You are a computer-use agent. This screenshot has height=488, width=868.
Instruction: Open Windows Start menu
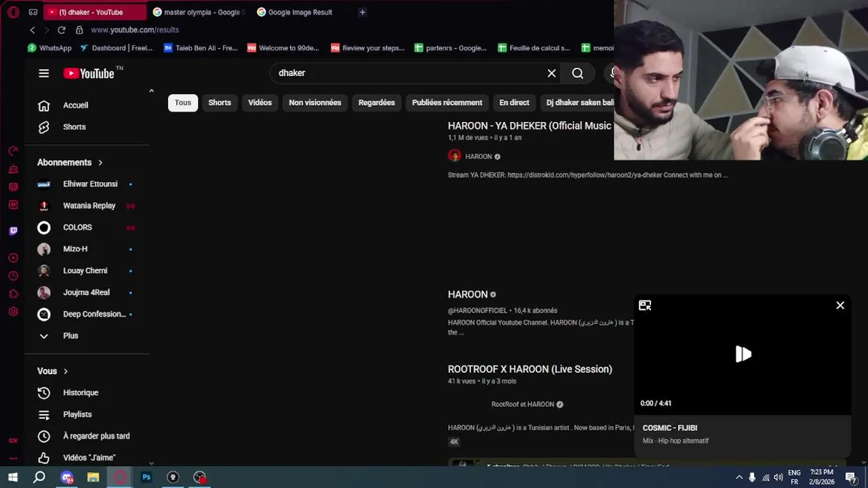(x=13, y=477)
